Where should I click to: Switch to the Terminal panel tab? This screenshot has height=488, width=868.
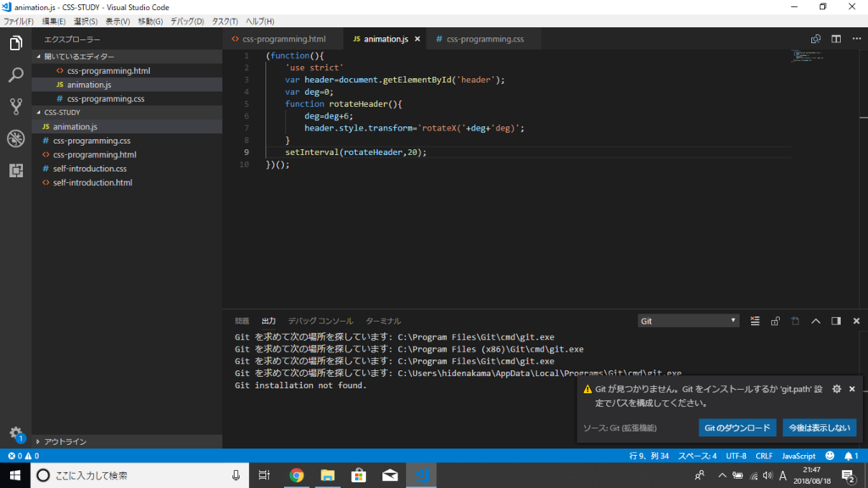[x=383, y=321]
